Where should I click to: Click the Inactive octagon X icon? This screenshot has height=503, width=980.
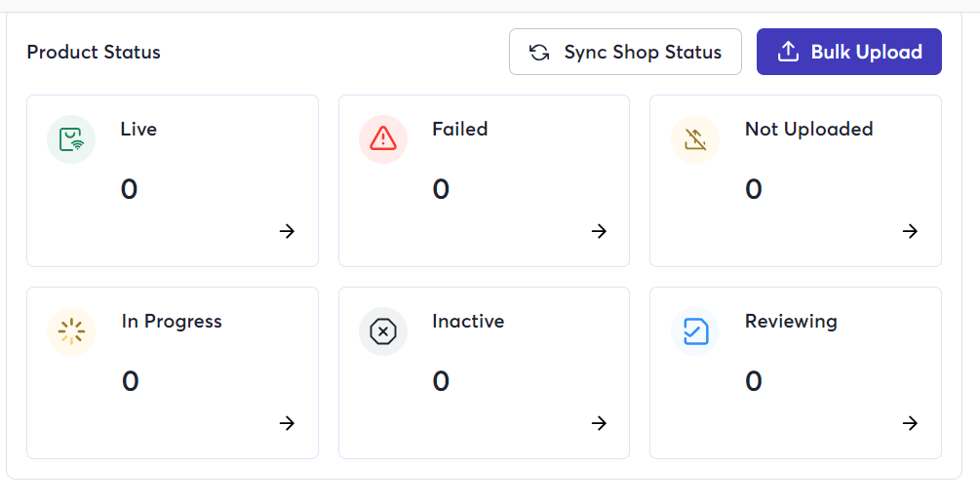[383, 331]
